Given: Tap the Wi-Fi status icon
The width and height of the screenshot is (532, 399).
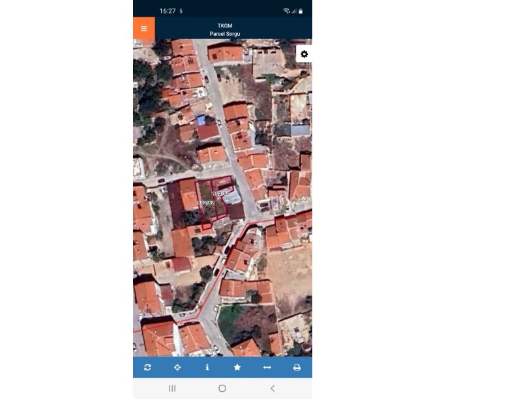Looking at the screenshot, I should 286,11.
